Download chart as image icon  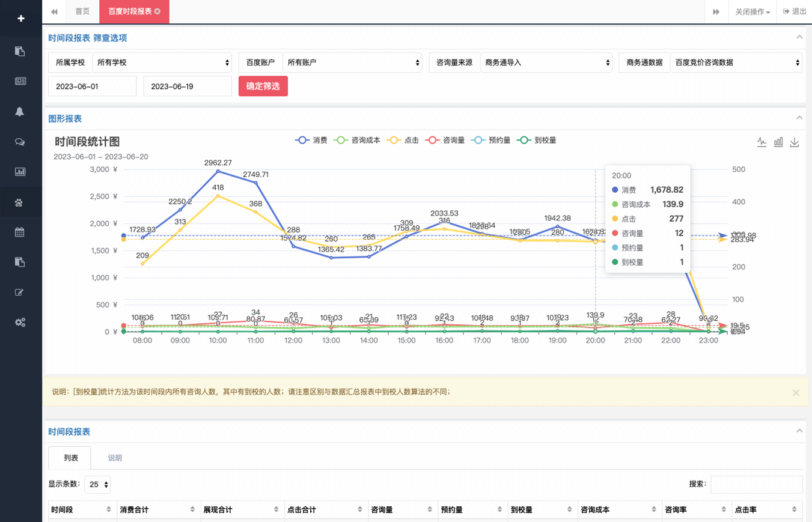(x=795, y=142)
